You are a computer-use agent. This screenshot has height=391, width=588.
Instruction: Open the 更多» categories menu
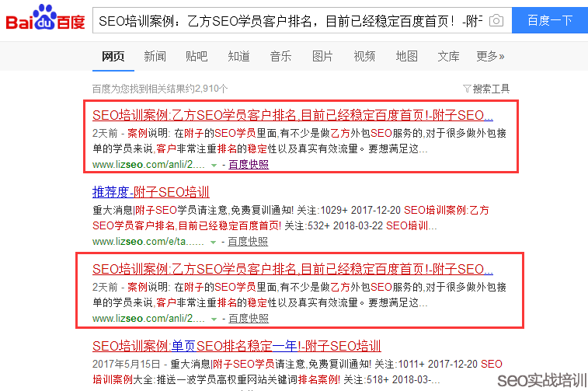(x=490, y=56)
